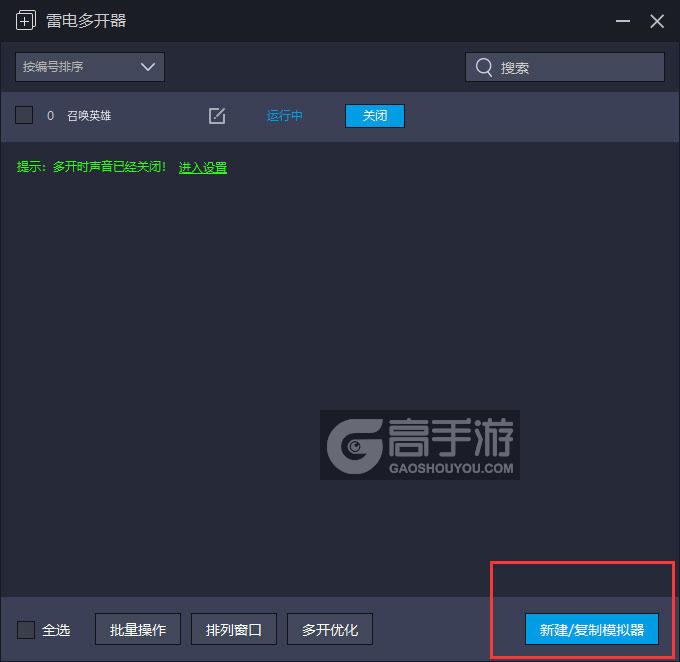Toggle the 全选 checkbox
The width and height of the screenshot is (680, 662).
[x=26, y=629]
